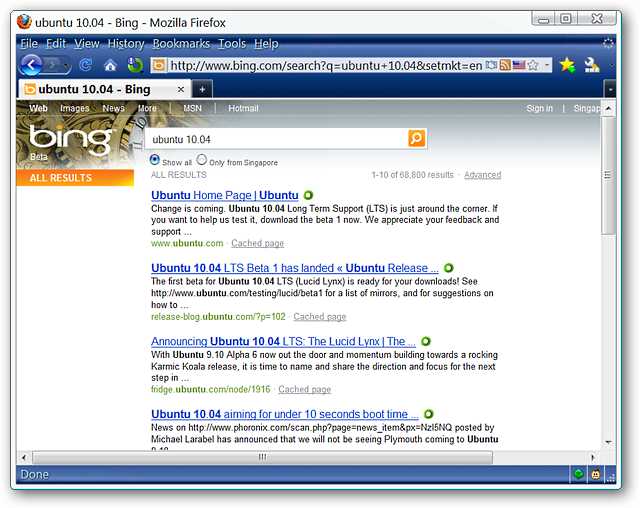Image resolution: width=640 pixels, height=508 pixels.
Task: Open the Bookmarks menu
Action: [x=181, y=44]
